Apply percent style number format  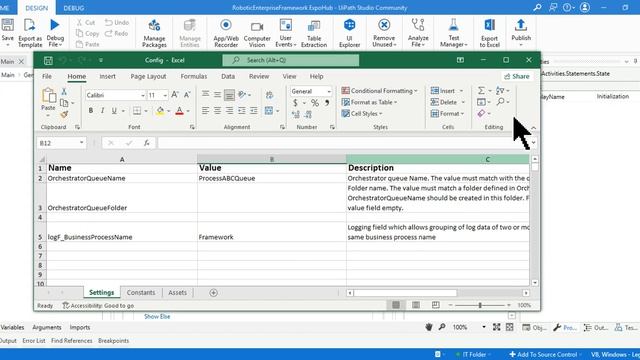[315, 103]
